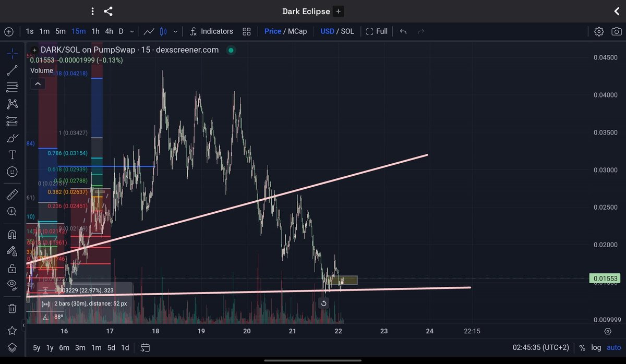626x364 pixels.
Task: Select the crosshair cursor tool
Action: click(12, 54)
